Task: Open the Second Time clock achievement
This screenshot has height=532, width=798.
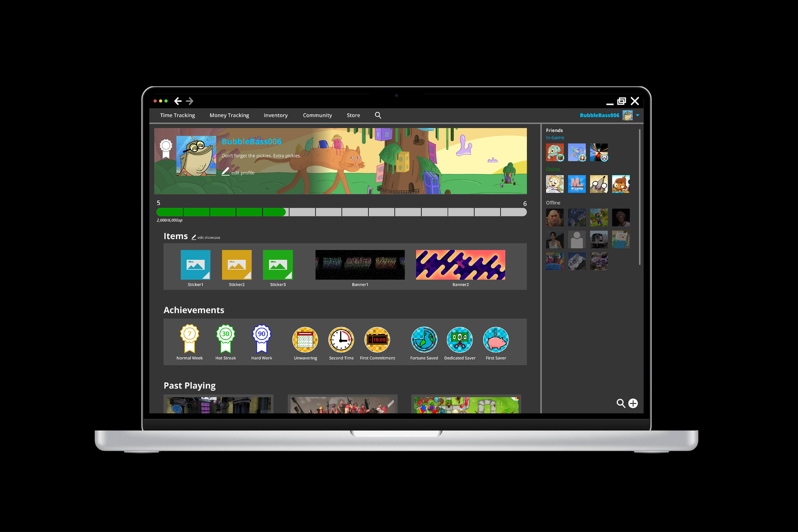Action: point(341,340)
